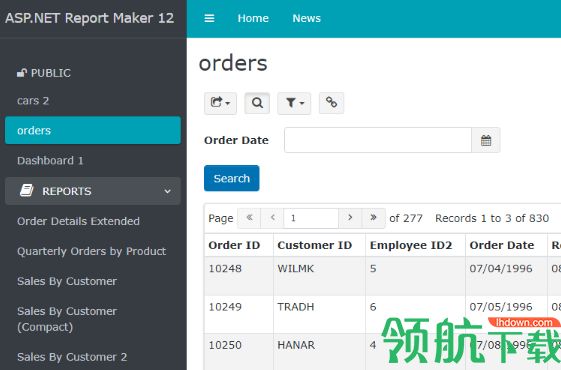Open the News menu item
The image size is (561, 370).
pos(307,18)
